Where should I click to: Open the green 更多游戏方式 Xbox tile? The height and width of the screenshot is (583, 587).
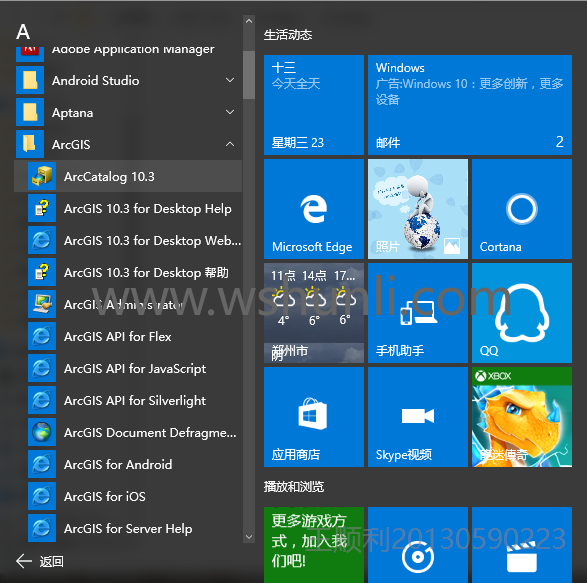(314, 545)
